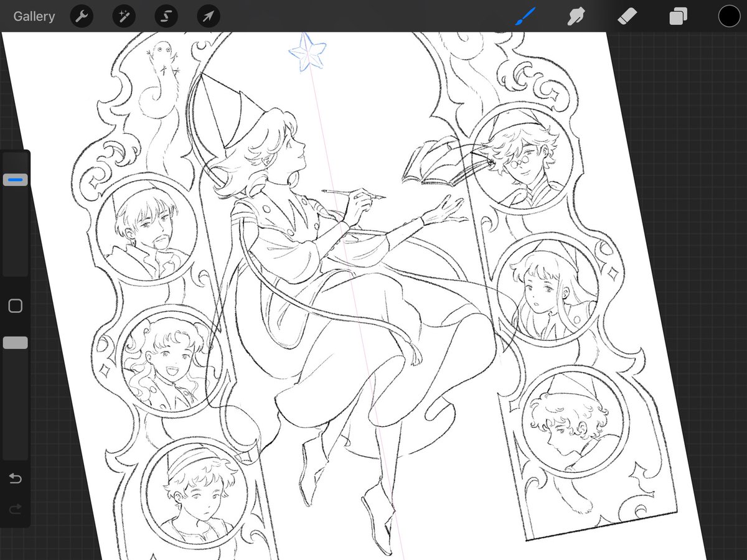This screenshot has height=560, width=747.
Task: Undo the last stroke
Action: point(15,478)
